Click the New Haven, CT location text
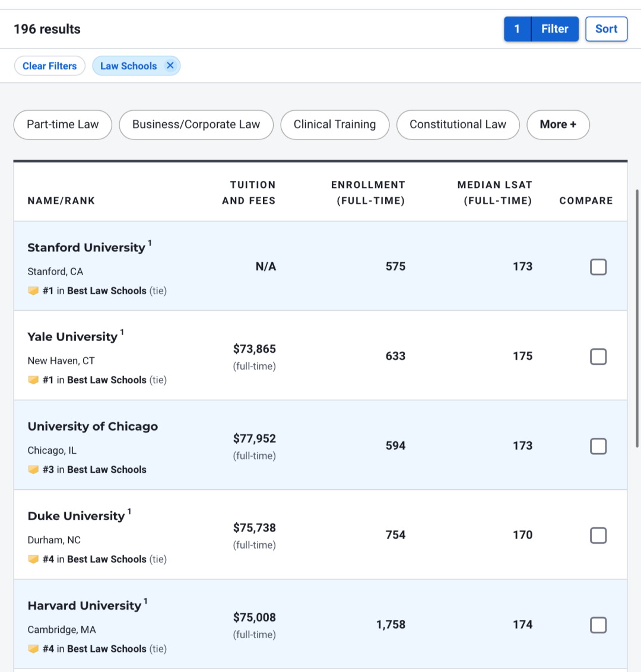 point(61,361)
